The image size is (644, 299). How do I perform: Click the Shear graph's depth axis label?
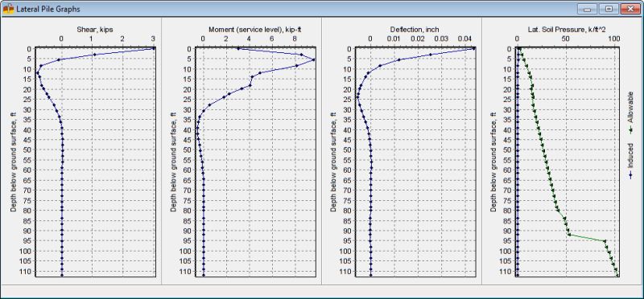14,162
